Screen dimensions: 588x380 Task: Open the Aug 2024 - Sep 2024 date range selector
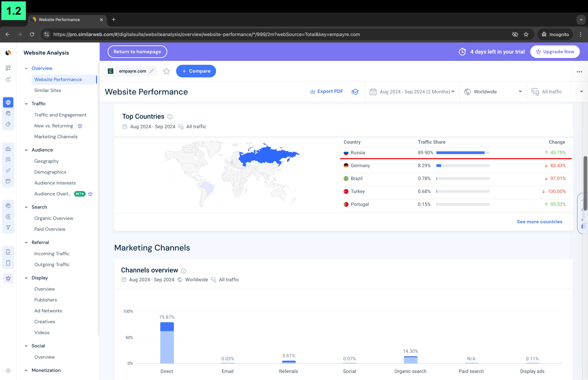[x=412, y=92]
